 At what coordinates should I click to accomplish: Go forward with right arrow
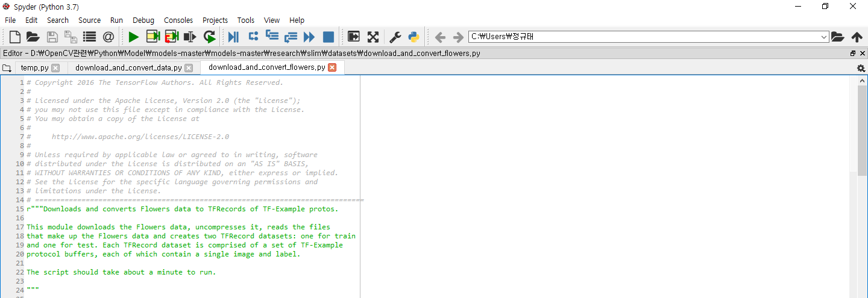pos(458,37)
